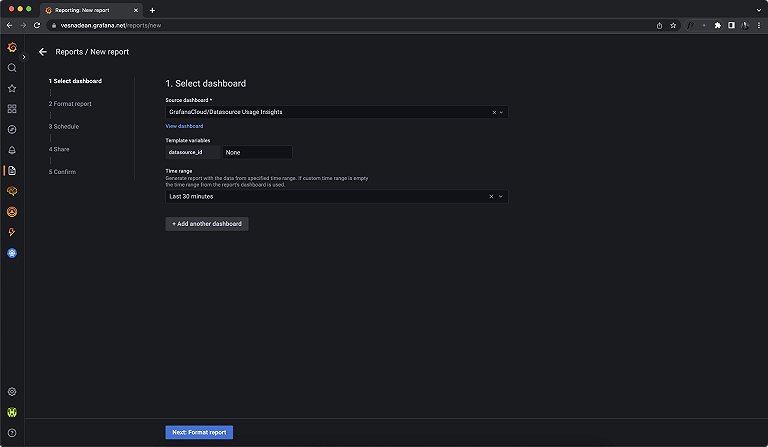Image resolution: width=768 pixels, height=447 pixels.
Task: Open the Administration gear icon in sidebar
Action: [12, 392]
